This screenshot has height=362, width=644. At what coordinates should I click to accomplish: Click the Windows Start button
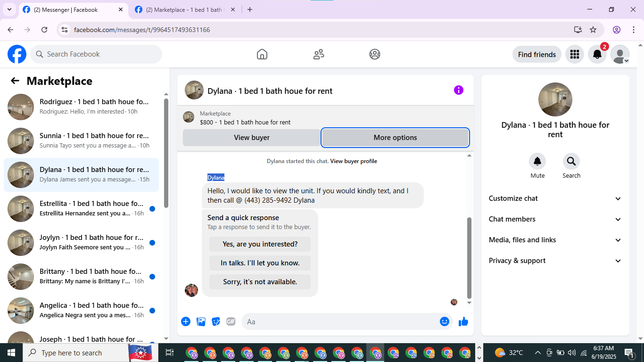click(11, 353)
